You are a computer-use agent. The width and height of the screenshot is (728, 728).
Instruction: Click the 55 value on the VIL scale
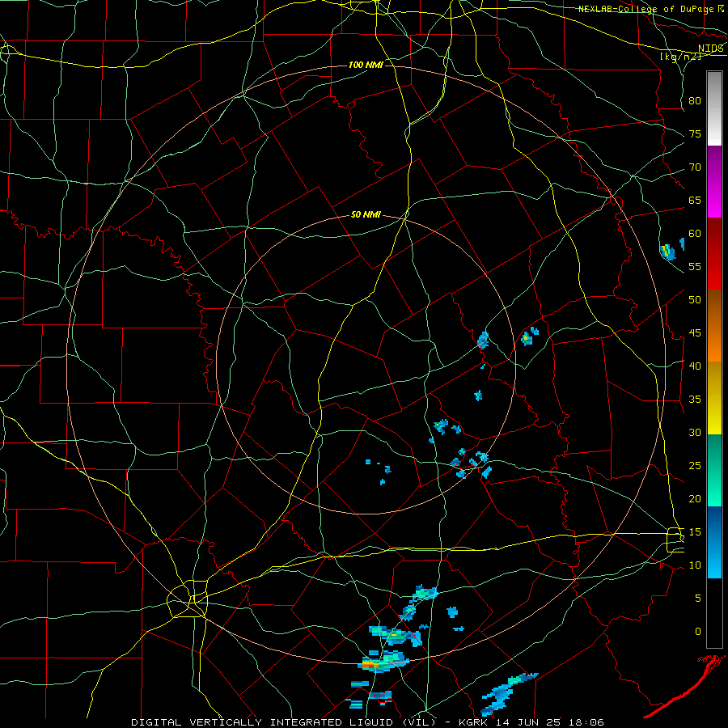tap(695, 266)
